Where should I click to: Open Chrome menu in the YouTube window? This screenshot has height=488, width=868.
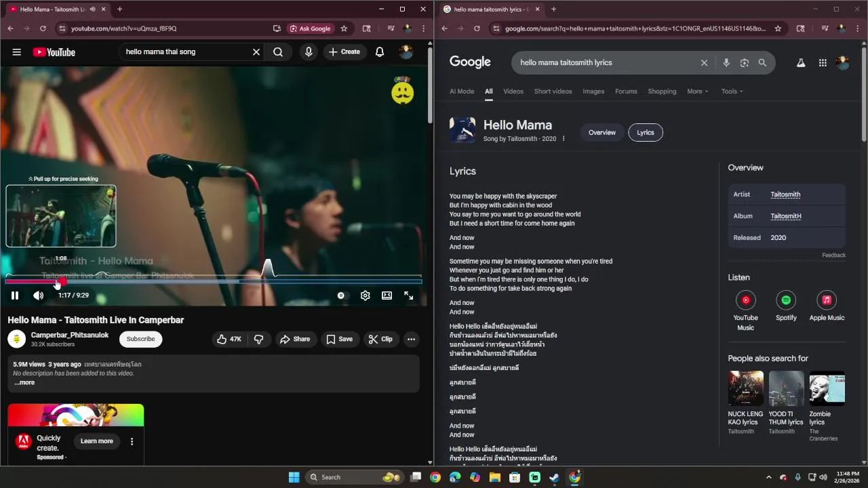[424, 28]
